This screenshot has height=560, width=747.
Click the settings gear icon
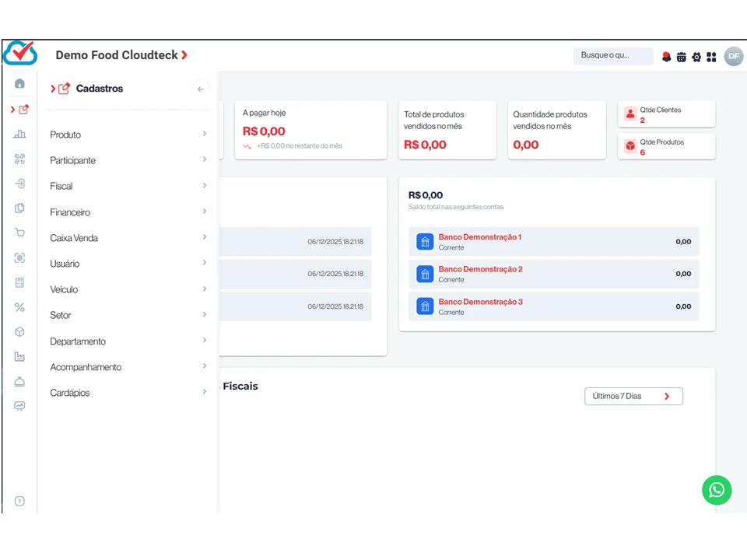696,57
